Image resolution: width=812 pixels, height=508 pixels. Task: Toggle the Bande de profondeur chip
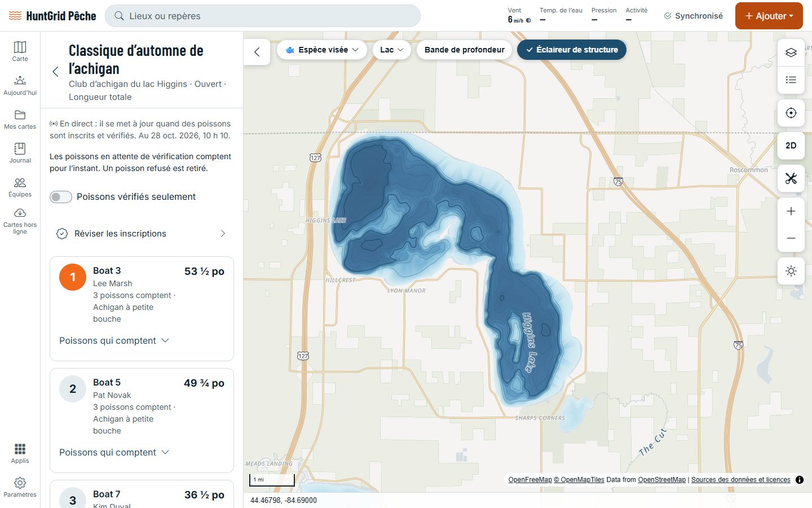pyautogui.click(x=465, y=50)
